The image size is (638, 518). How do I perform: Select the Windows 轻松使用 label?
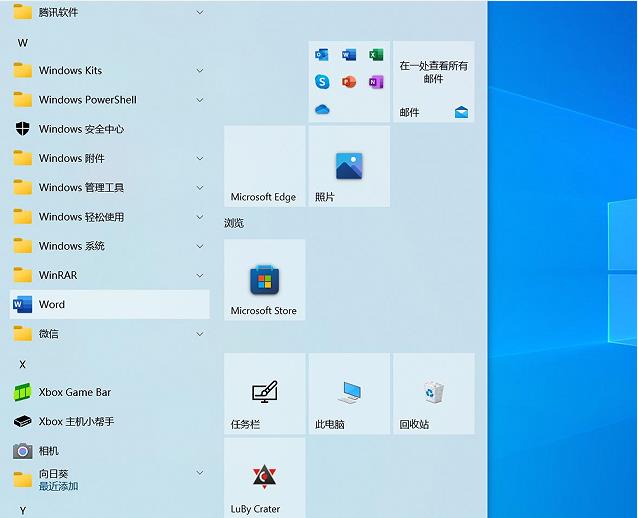click(x=81, y=217)
